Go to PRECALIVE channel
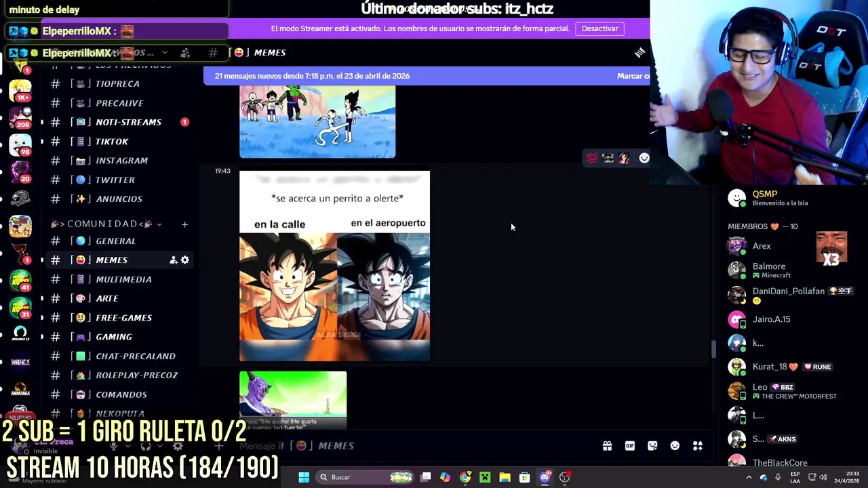 (x=119, y=103)
